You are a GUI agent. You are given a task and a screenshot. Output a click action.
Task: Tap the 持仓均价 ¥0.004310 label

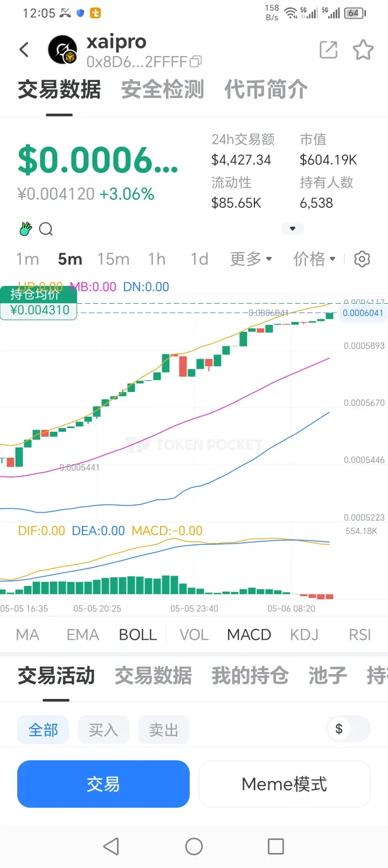pyautogui.click(x=39, y=303)
